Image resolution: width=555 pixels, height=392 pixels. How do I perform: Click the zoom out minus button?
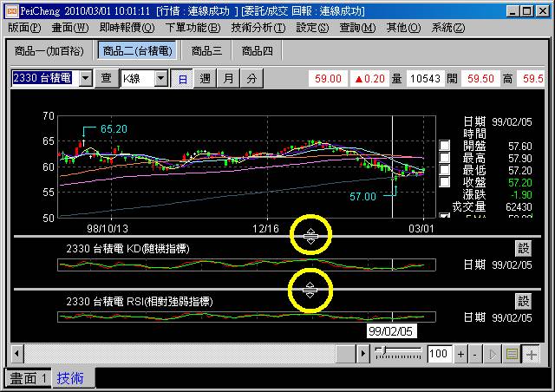point(476,354)
